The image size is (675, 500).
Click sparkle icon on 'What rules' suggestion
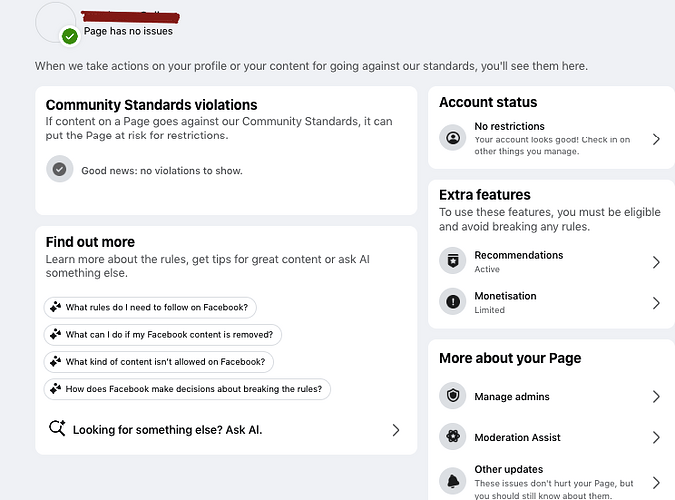56,307
